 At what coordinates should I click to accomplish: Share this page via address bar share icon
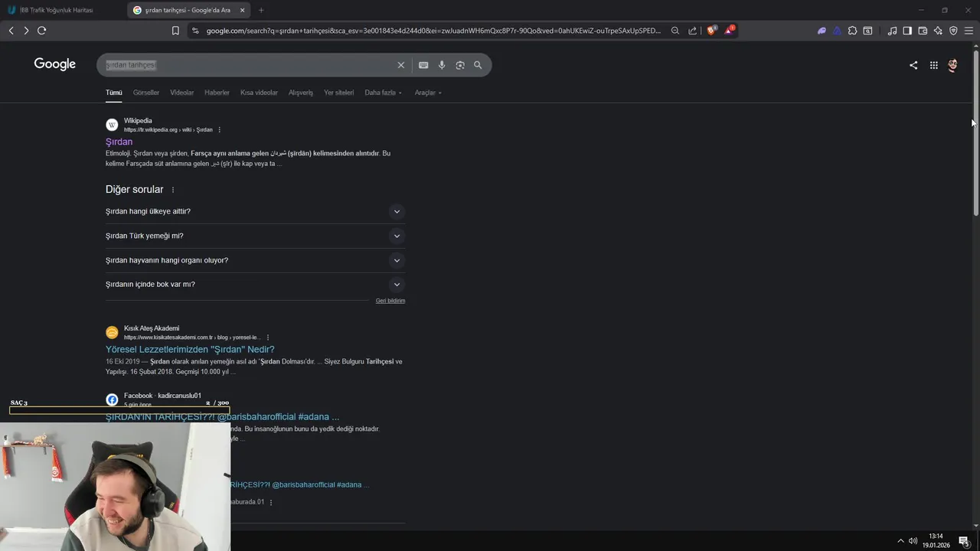click(x=693, y=31)
